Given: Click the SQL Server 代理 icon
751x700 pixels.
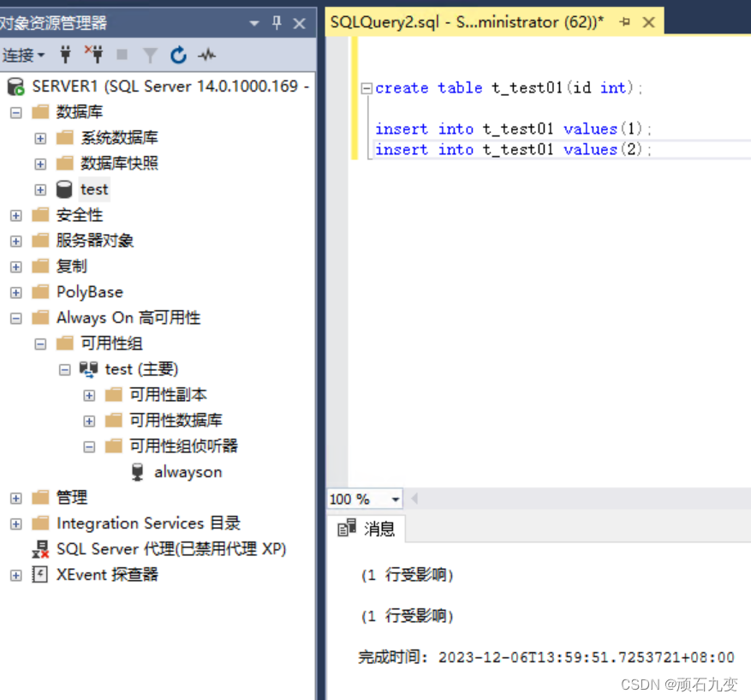Looking at the screenshot, I should [x=39, y=548].
